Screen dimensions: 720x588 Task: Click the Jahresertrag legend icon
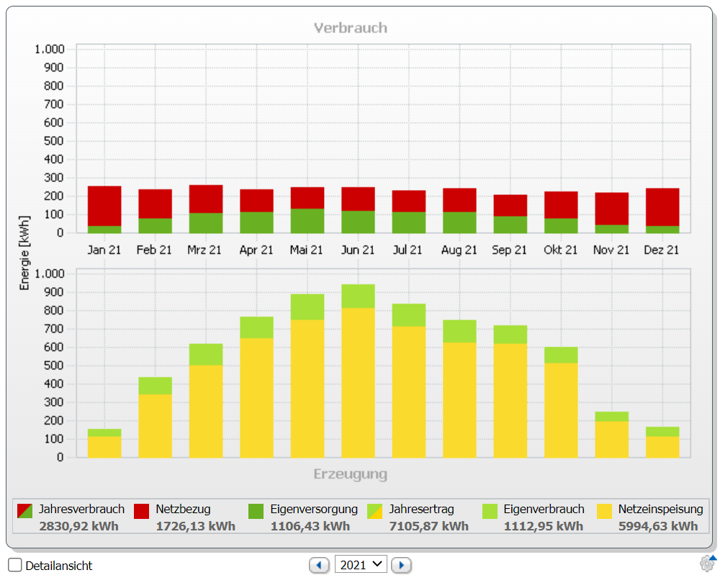374,511
